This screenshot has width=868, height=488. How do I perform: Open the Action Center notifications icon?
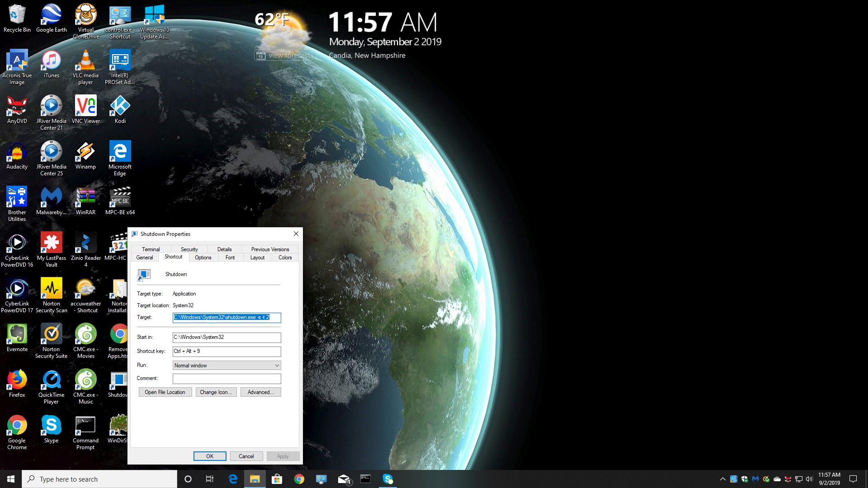click(853, 479)
